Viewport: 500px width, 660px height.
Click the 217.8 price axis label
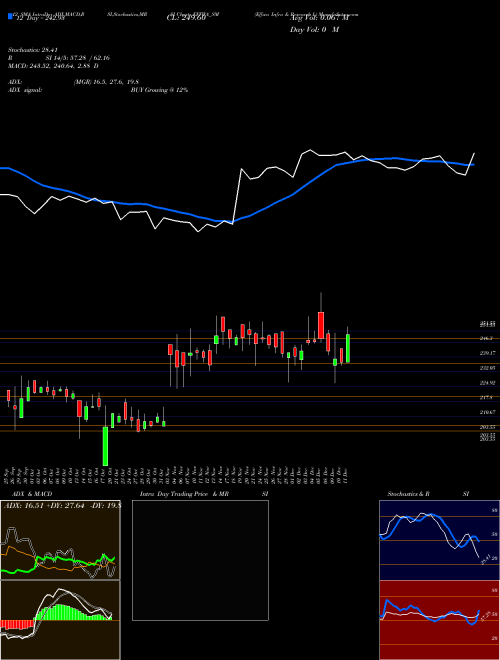(x=487, y=397)
